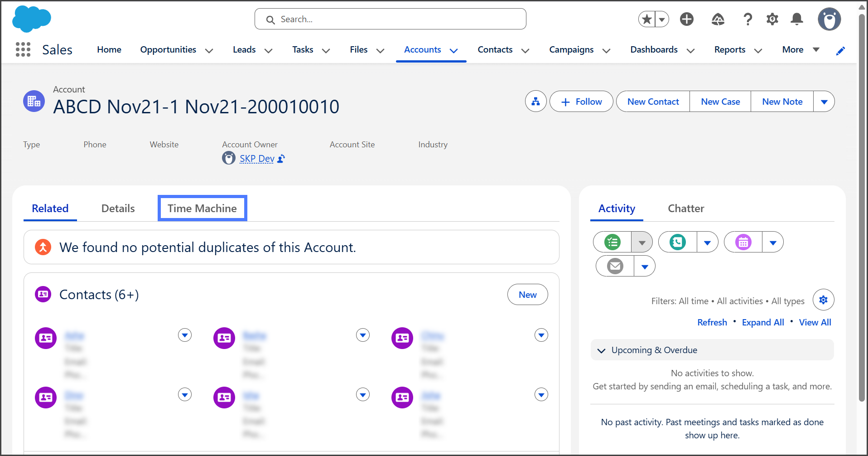Open the Global Actions plus icon

[x=687, y=19]
